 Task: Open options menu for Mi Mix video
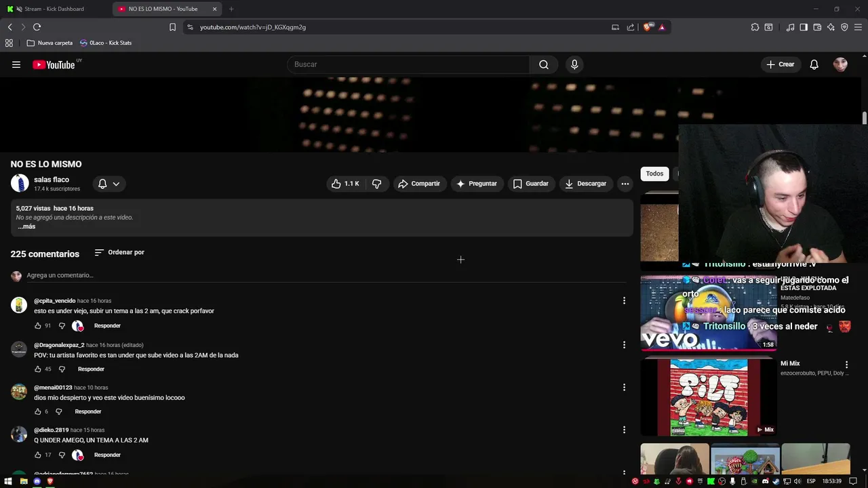[x=846, y=365]
